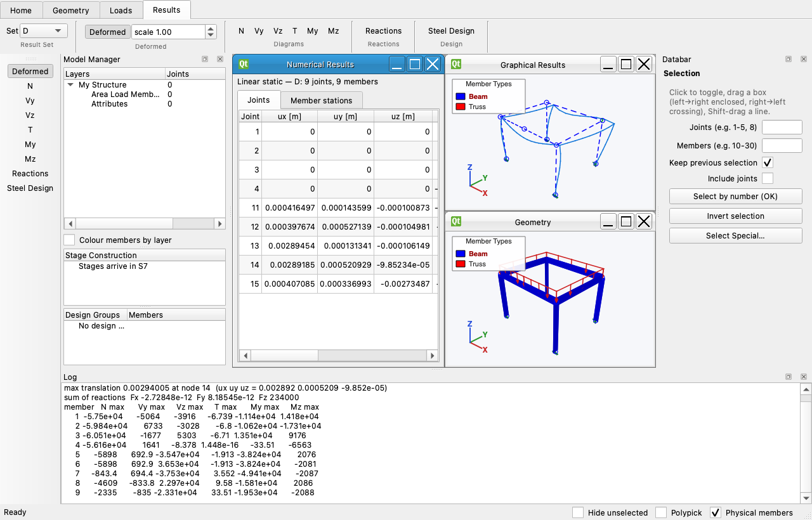Collapse the My Structure tree node
Viewport: 812px width, 520px height.
click(70, 85)
